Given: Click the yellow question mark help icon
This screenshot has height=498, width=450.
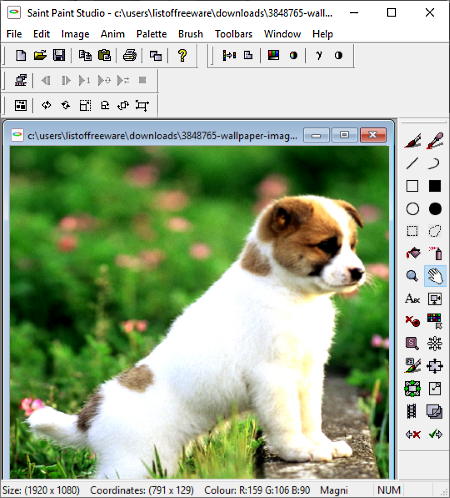Looking at the screenshot, I should pos(182,55).
